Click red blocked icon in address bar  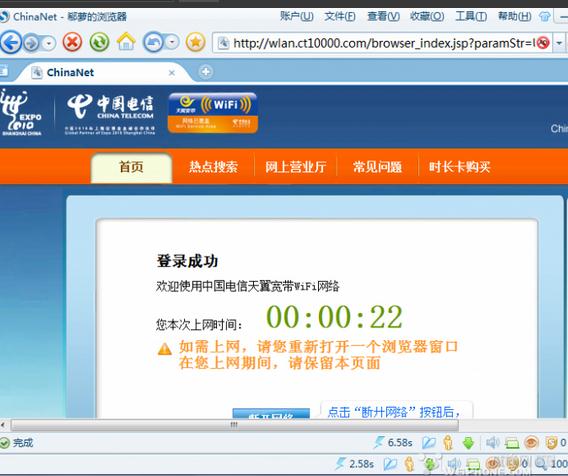[x=543, y=43]
